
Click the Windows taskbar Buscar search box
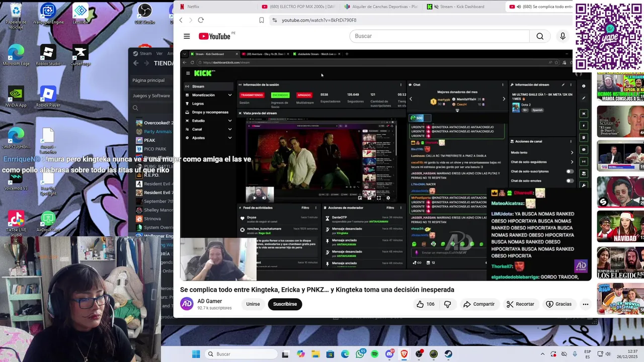pyautogui.click(x=241, y=354)
